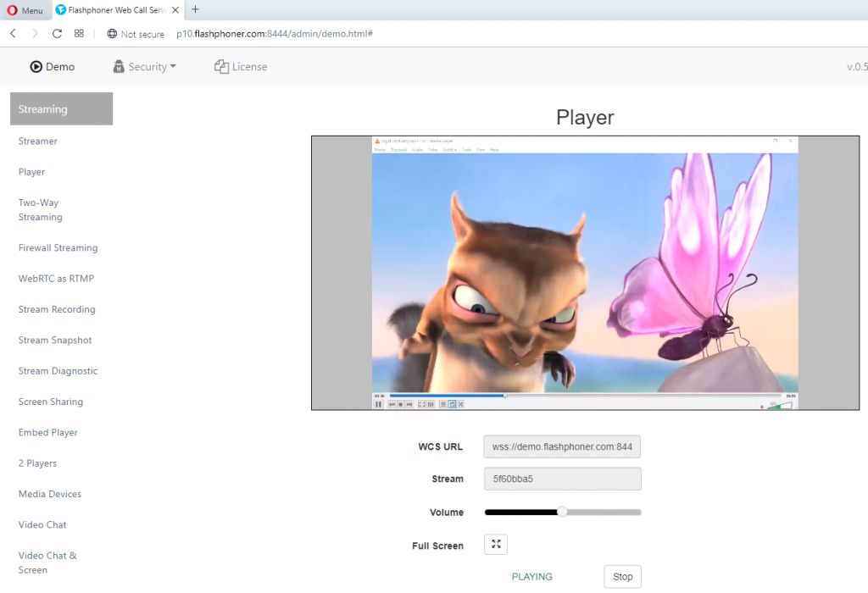Stop the playing stream

click(x=622, y=576)
